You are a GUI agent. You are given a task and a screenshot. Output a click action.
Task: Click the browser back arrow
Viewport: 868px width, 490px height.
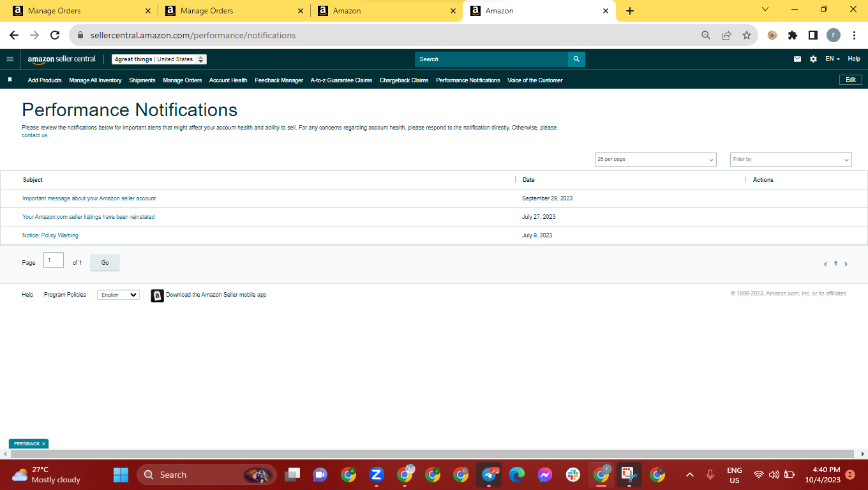[14, 35]
